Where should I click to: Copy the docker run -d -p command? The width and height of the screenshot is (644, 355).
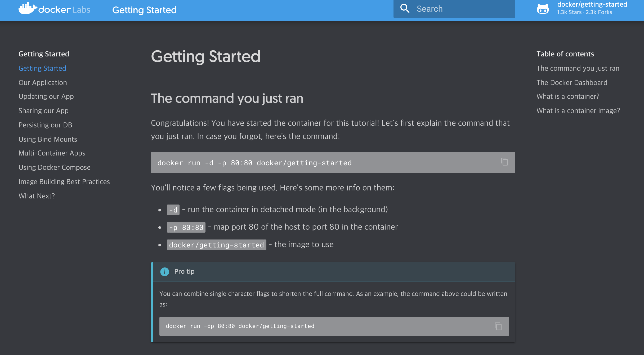(x=504, y=162)
